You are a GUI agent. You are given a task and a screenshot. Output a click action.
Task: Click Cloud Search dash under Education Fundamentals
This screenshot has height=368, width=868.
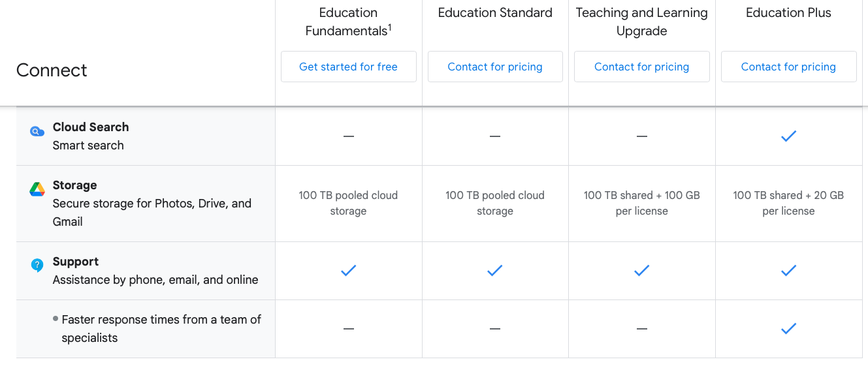click(x=348, y=136)
